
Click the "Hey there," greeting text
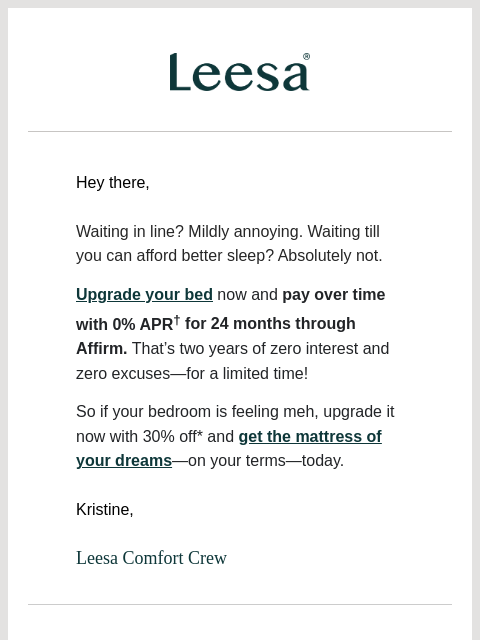tap(113, 182)
